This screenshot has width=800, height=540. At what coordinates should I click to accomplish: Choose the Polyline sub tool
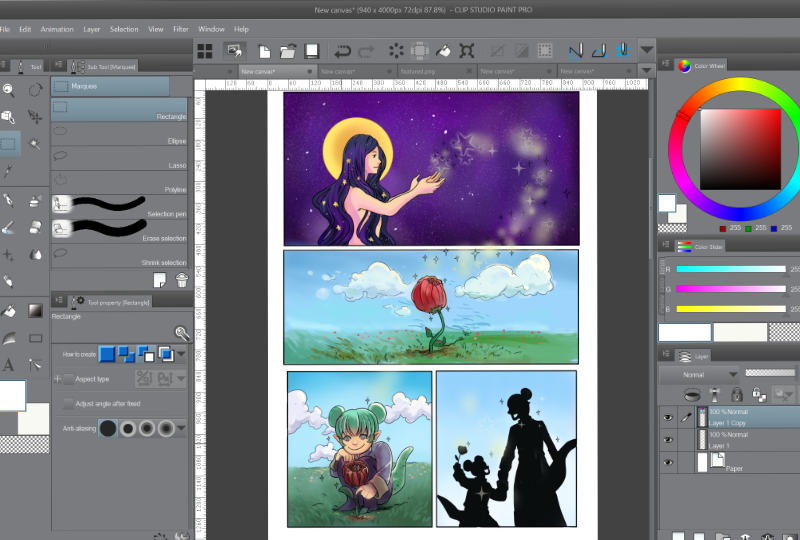coord(119,182)
